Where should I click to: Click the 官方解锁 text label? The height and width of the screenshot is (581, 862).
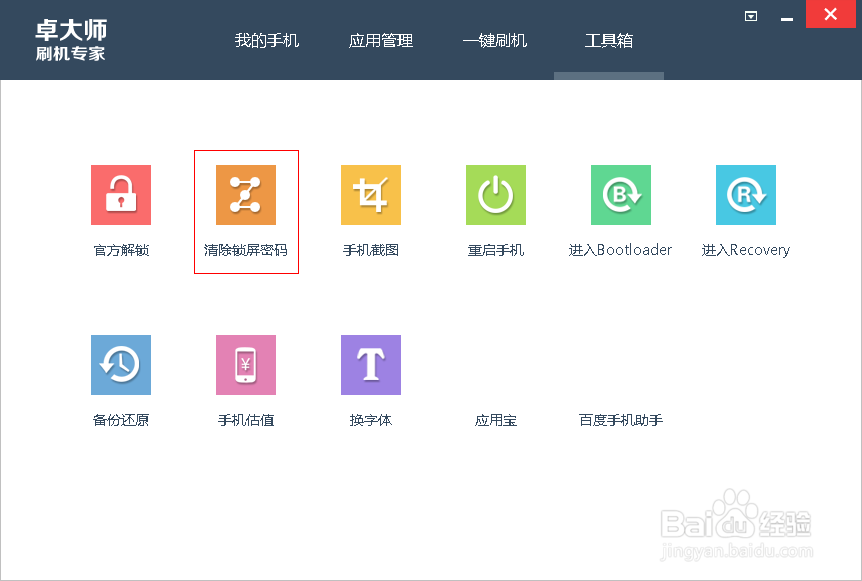[x=120, y=250]
